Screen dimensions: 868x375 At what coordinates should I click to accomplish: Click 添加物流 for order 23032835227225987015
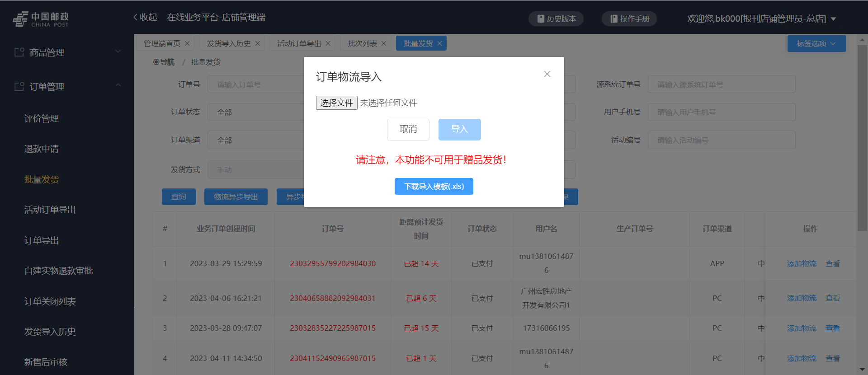tap(802, 328)
